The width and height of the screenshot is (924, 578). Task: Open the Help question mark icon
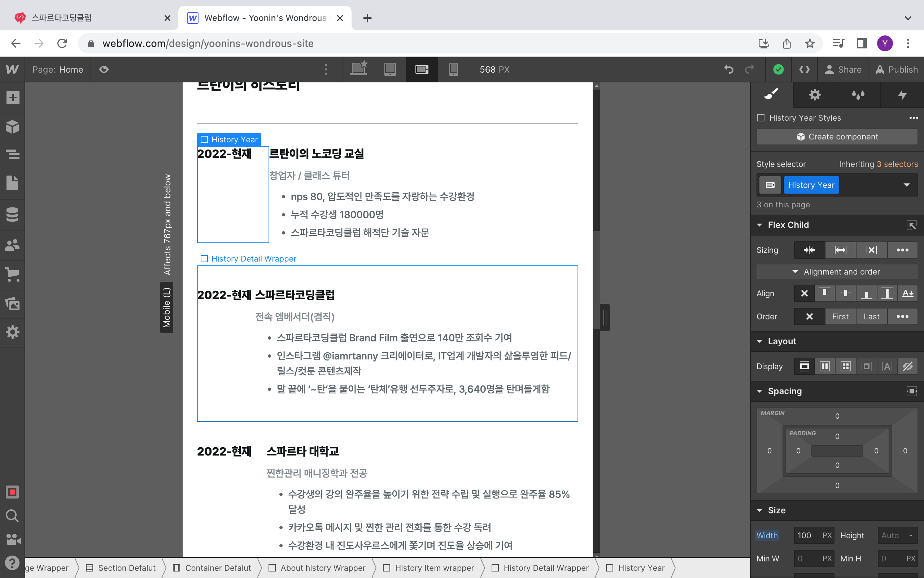coord(13,563)
